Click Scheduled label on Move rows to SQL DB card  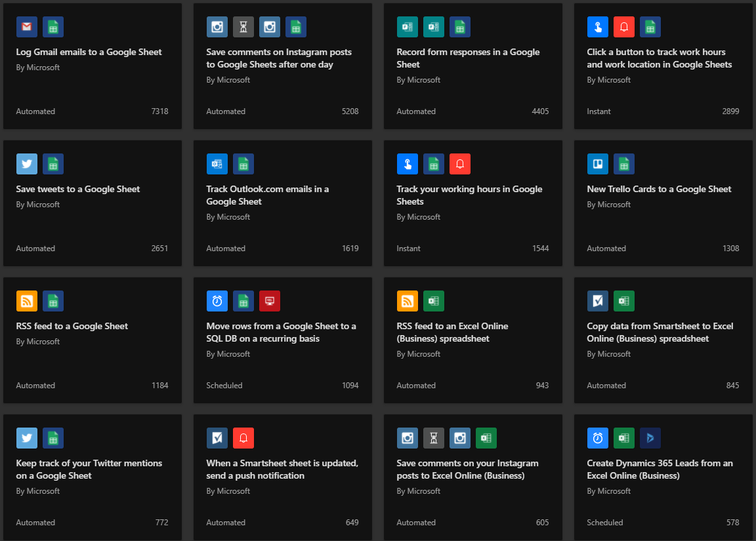click(x=224, y=386)
